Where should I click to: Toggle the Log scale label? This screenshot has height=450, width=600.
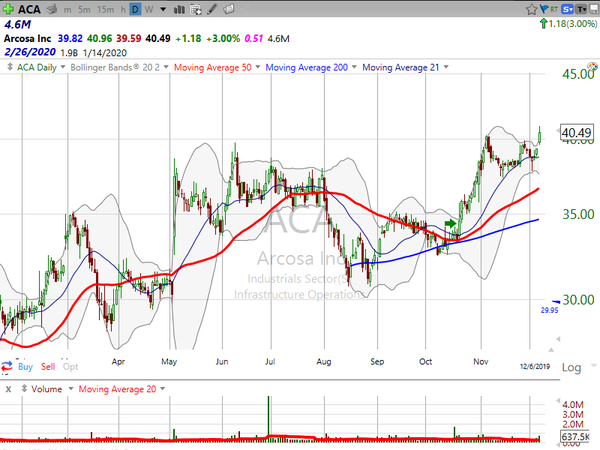[571, 367]
